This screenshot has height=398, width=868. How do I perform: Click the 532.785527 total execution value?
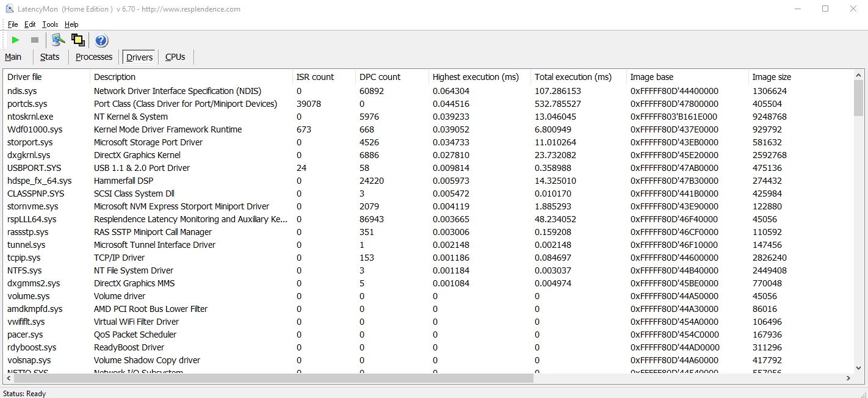pos(558,104)
